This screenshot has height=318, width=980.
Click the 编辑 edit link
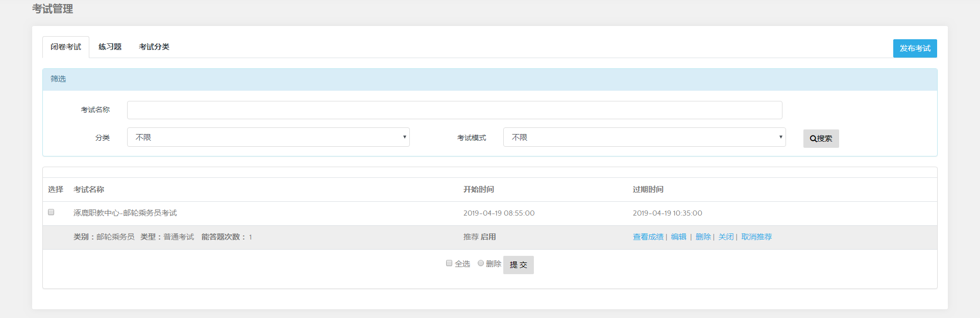(678, 237)
